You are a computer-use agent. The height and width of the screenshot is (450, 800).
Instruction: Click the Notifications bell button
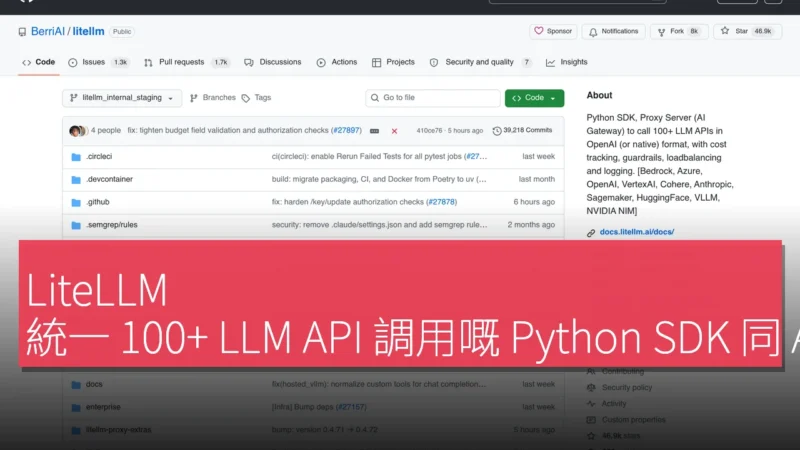(x=614, y=31)
